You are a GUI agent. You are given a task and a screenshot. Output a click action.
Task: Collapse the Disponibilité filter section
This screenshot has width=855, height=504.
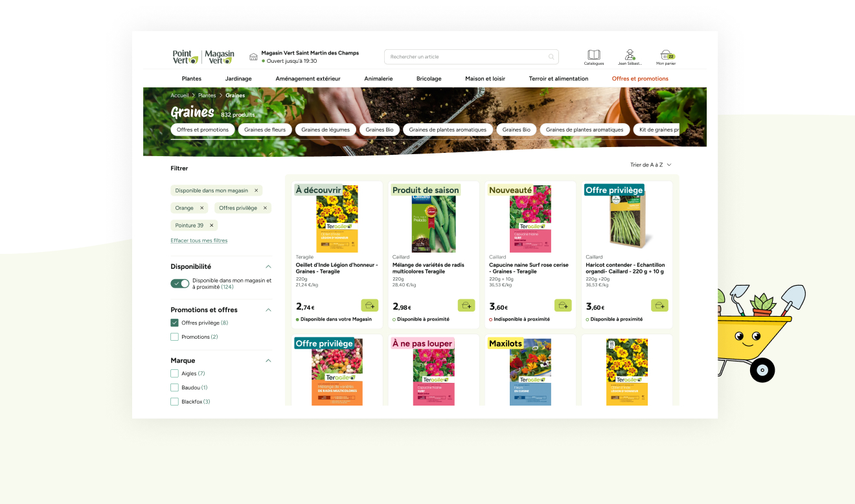point(269,267)
